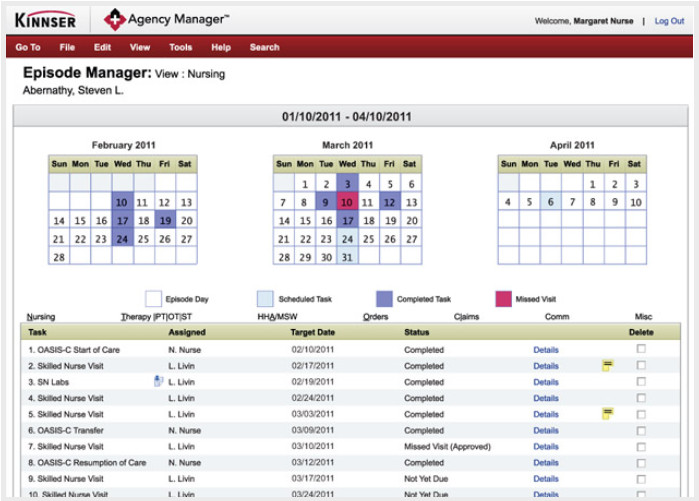Click the Target Date column header

[x=312, y=332]
